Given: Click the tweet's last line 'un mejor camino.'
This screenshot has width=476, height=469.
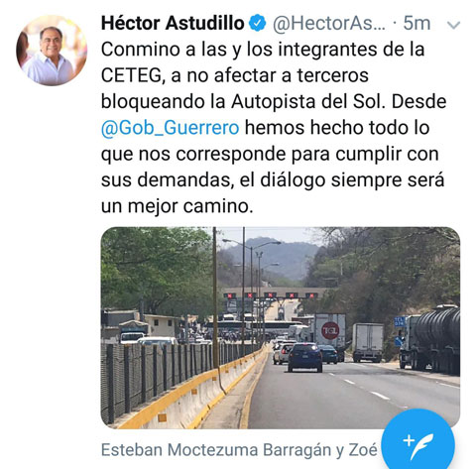Looking at the screenshot, I should tap(177, 206).
